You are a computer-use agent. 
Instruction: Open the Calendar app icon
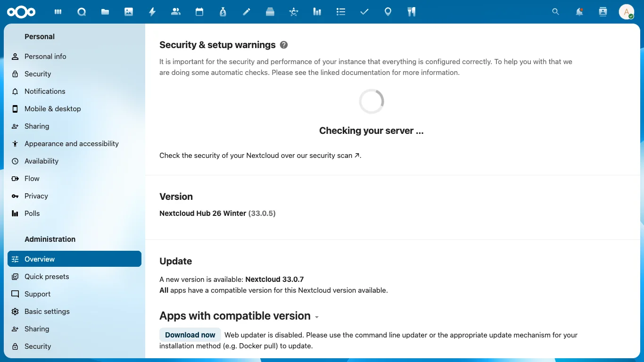[199, 12]
